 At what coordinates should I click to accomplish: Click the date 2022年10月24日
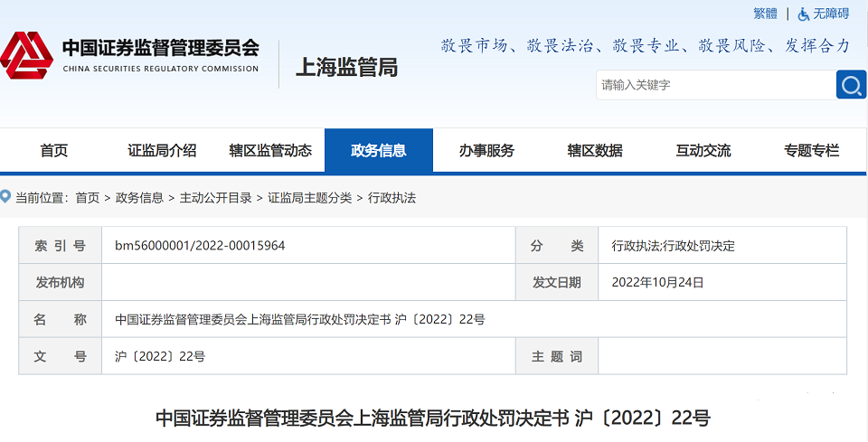point(657,282)
